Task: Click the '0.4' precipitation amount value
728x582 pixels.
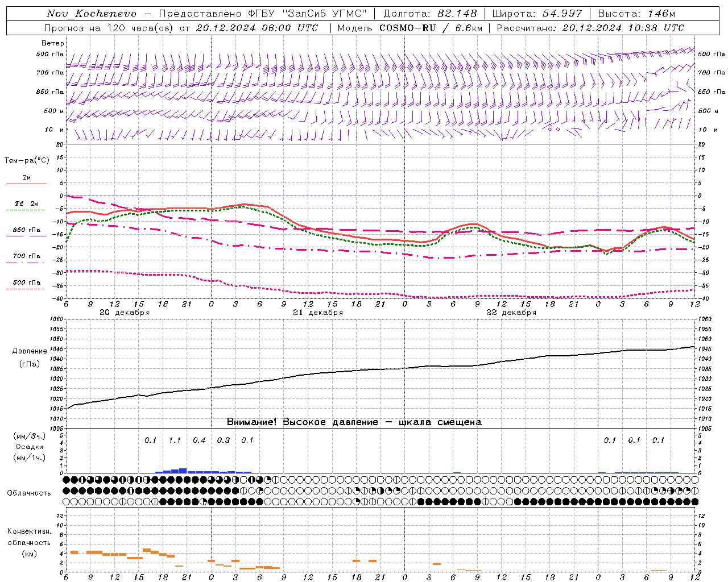Action: pyautogui.click(x=199, y=440)
